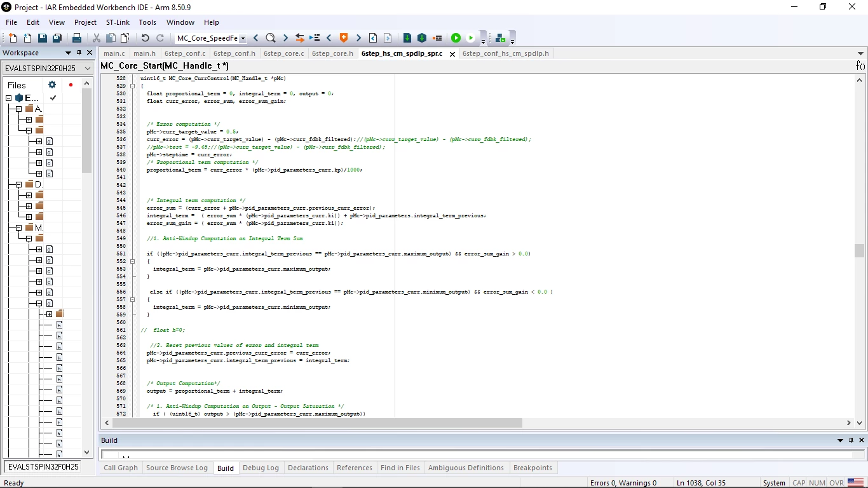Click the Function list f() icon

pos(860,65)
